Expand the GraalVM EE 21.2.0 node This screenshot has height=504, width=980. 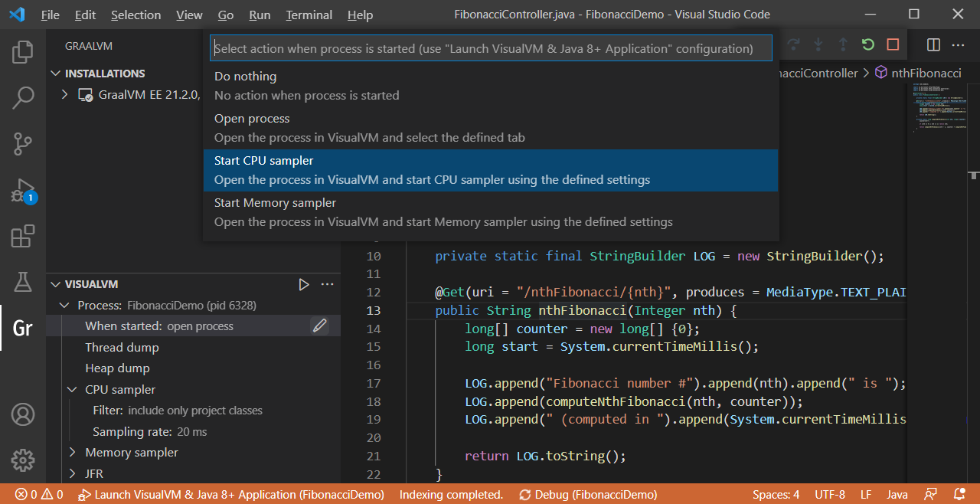66,96
